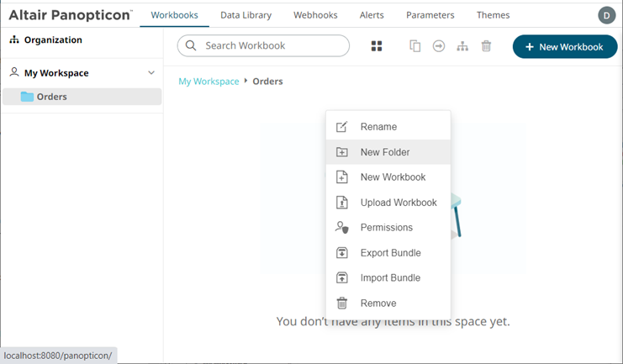
Task: Click the move workbook arrow icon
Action: coord(438,46)
